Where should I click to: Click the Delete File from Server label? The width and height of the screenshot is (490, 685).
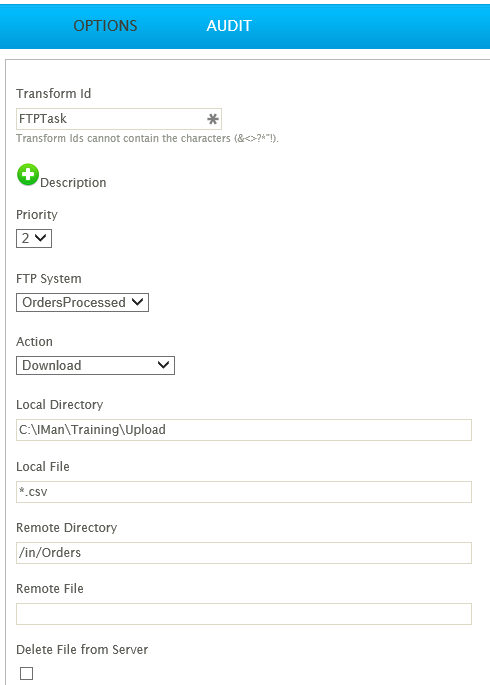click(82, 650)
